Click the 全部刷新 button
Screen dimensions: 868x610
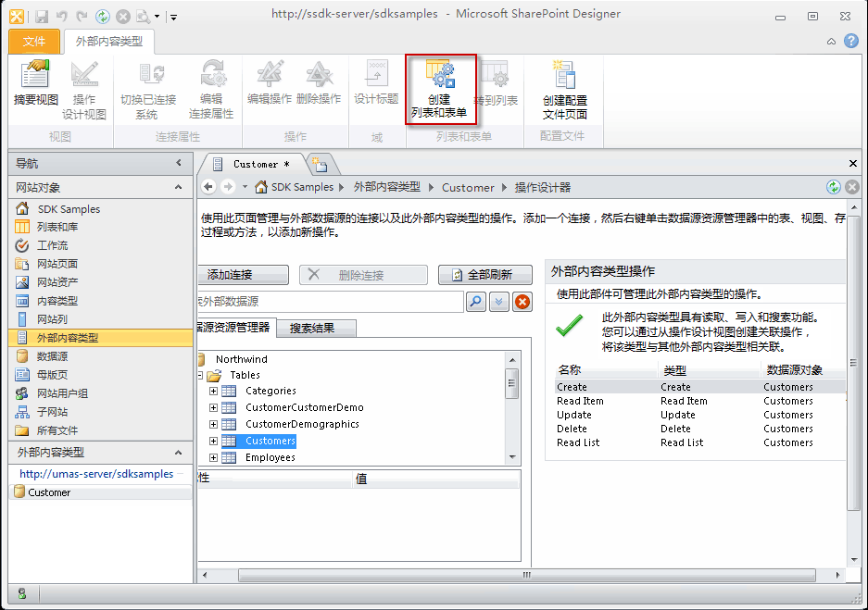coord(485,275)
